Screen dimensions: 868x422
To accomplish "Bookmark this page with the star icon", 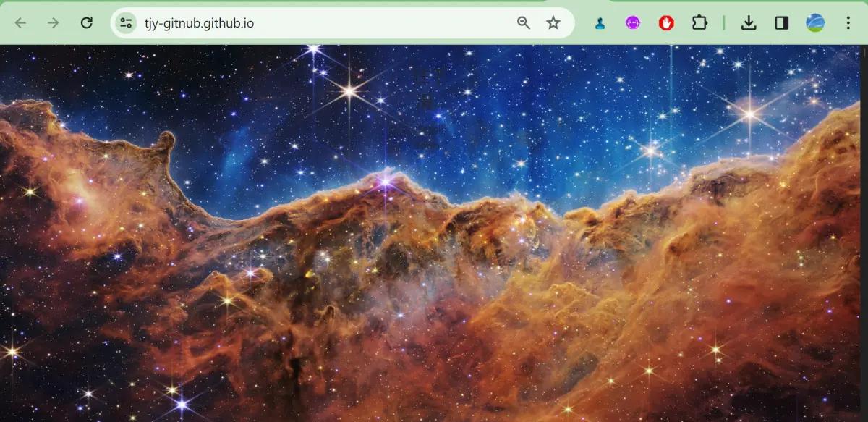I will (x=553, y=23).
